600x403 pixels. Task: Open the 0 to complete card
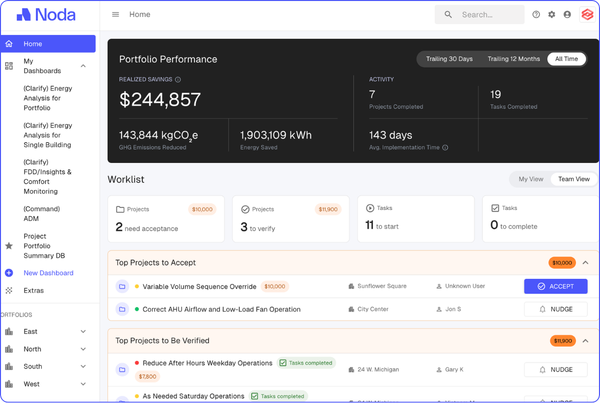[540, 219]
